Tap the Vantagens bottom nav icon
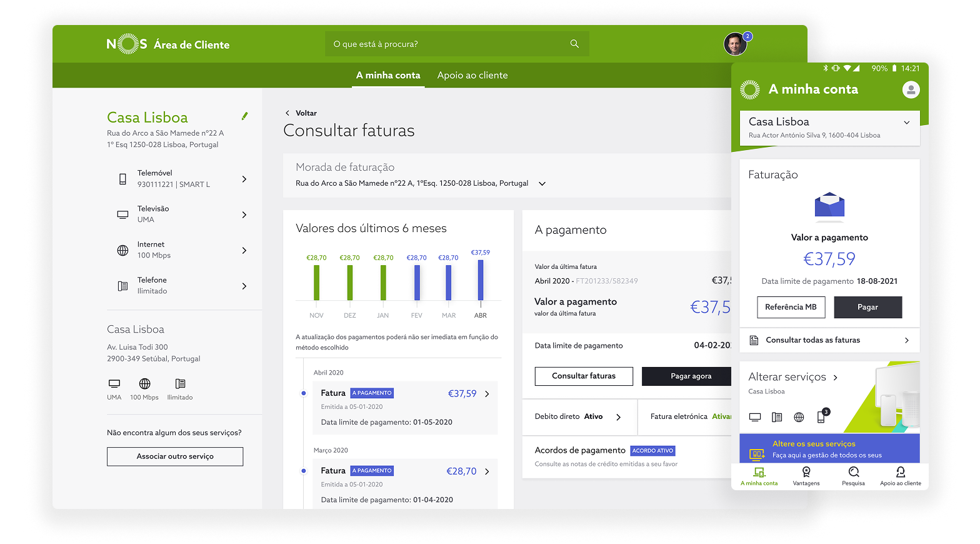The width and height of the screenshot is (980, 544). pos(806,472)
